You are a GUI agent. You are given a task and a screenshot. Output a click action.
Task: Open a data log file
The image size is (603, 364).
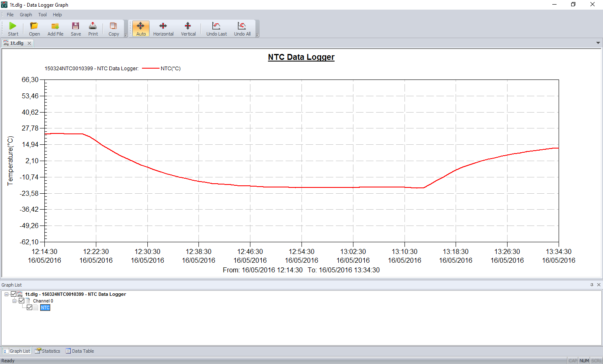[x=34, y=28]
